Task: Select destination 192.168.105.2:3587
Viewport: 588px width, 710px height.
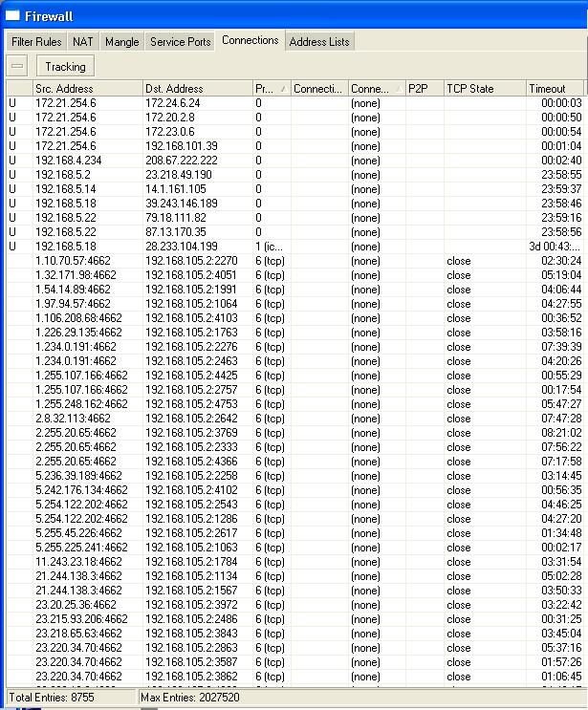Action: 191,662
